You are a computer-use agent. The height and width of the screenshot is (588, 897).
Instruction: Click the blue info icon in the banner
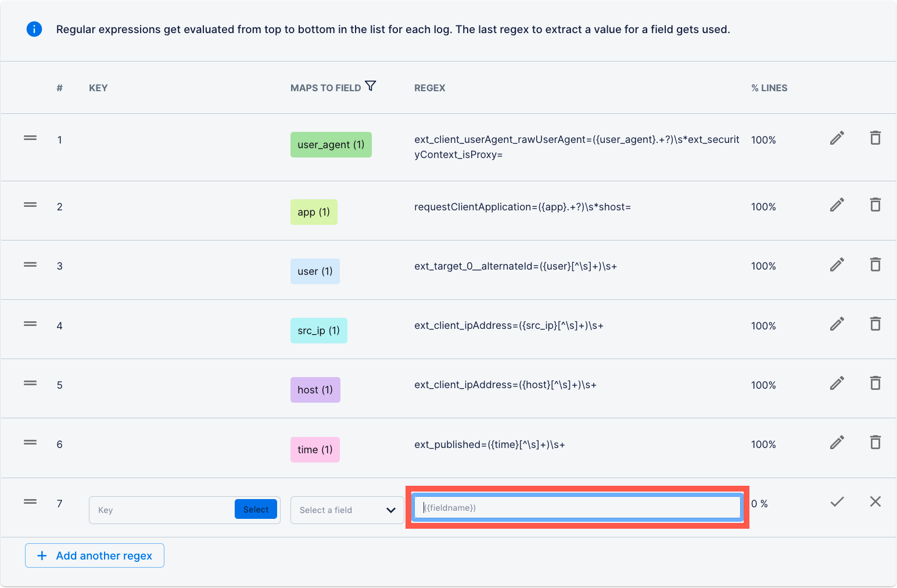pyautogui.click(x=34, y=28)
